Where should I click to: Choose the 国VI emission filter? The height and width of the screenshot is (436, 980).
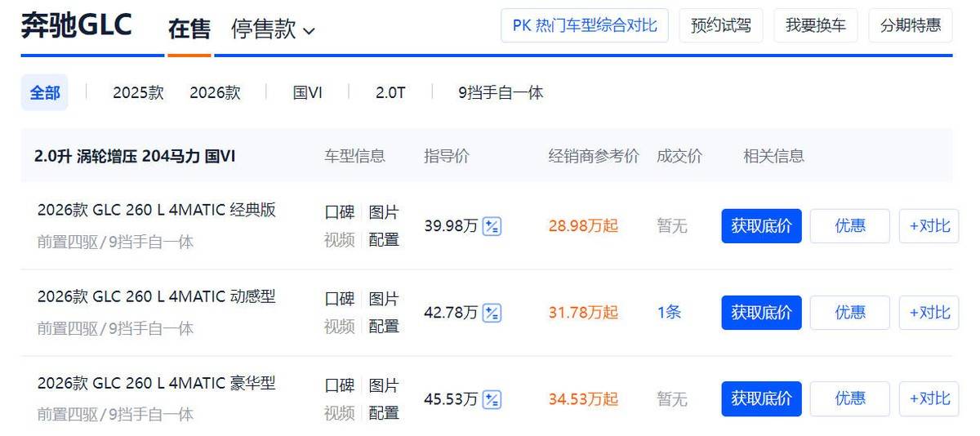point(308,93)
